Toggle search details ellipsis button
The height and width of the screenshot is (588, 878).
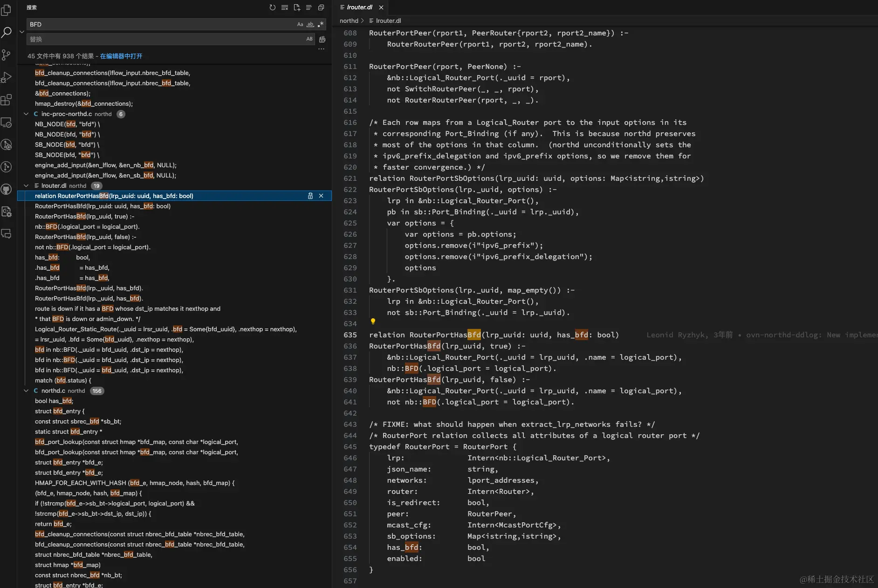coord(321,49)
